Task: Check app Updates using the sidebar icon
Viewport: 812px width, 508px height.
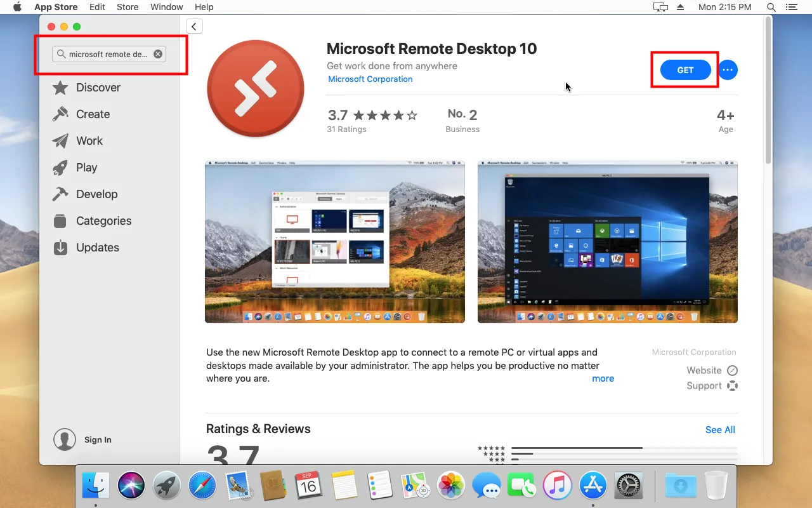Action: pos(96,248)
